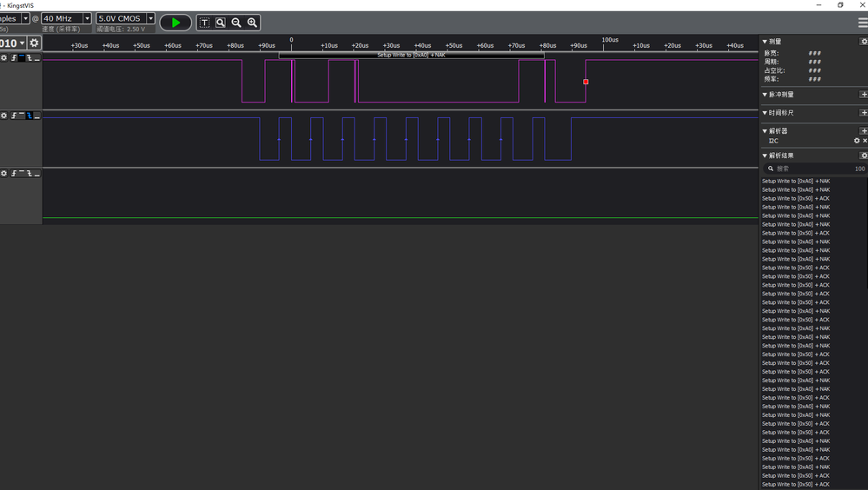Open settings gear of blue channel
The image size is (868, 490).
click(3, 116)
